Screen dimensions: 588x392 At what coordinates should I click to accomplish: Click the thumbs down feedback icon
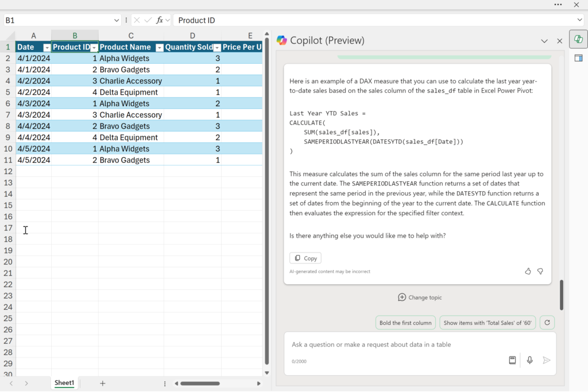(x=540, y=271)
